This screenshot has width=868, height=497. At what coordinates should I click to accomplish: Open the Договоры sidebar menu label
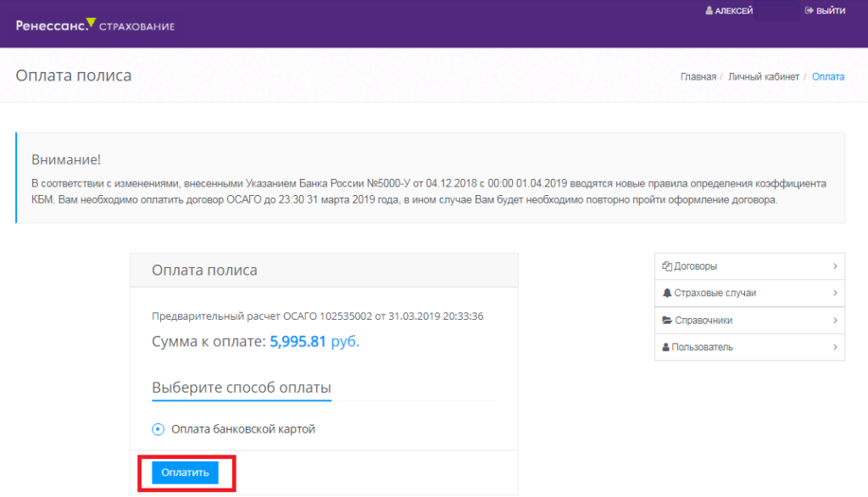(x=695, y=266)
